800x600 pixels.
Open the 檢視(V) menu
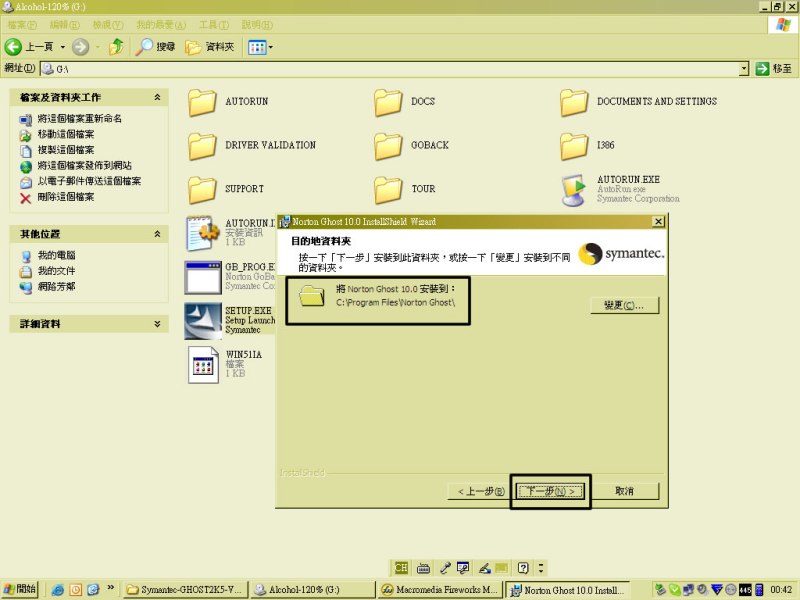coord(108,24)
